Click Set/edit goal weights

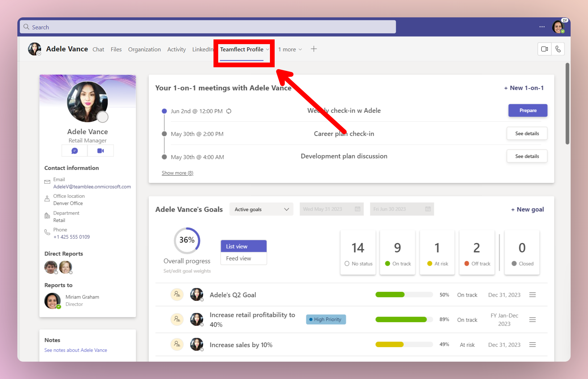[187, 271]
